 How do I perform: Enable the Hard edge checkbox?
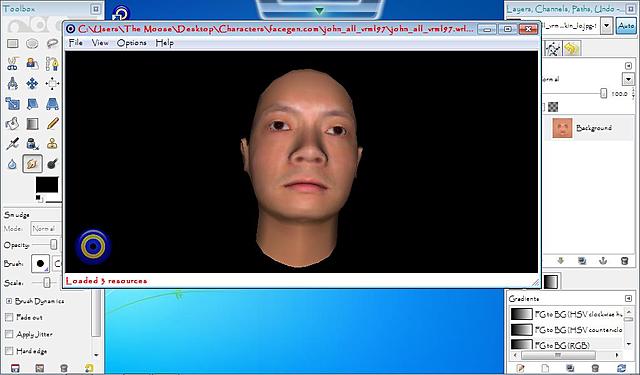point(9,351)
